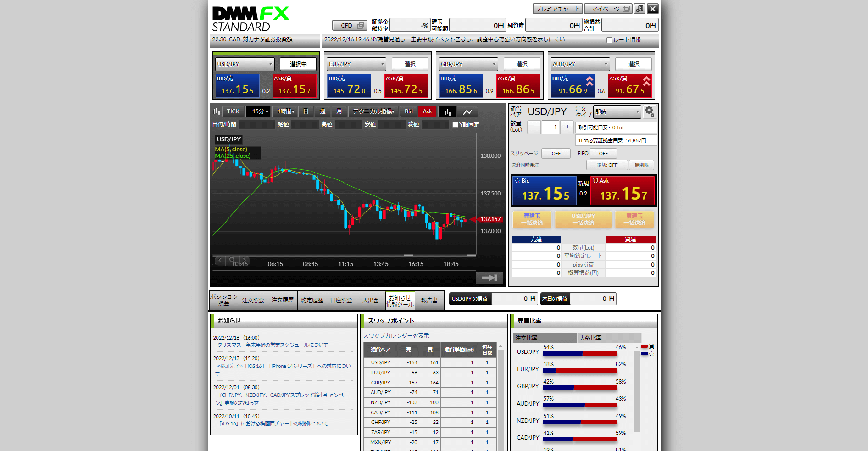The height and width of the screenshot is (451, 868).
Task: Open the 注文タイプ order type dropdown
Action: [x=617, y=112]
